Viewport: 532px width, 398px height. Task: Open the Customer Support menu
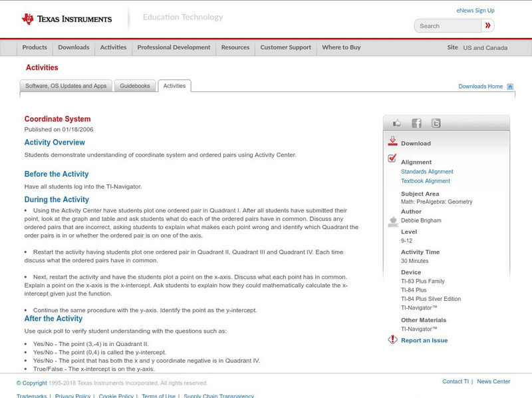[x=286, y=47]
